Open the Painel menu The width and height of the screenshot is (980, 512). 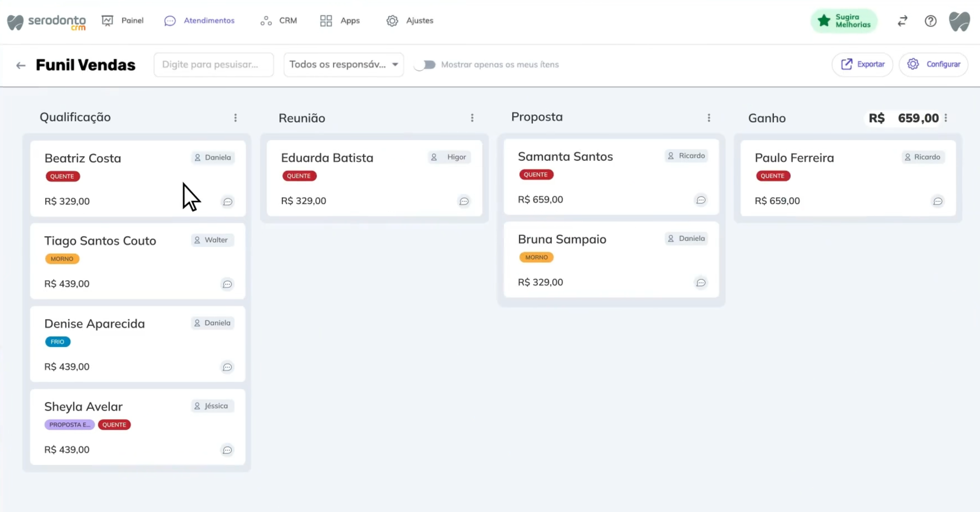[122, 20]
